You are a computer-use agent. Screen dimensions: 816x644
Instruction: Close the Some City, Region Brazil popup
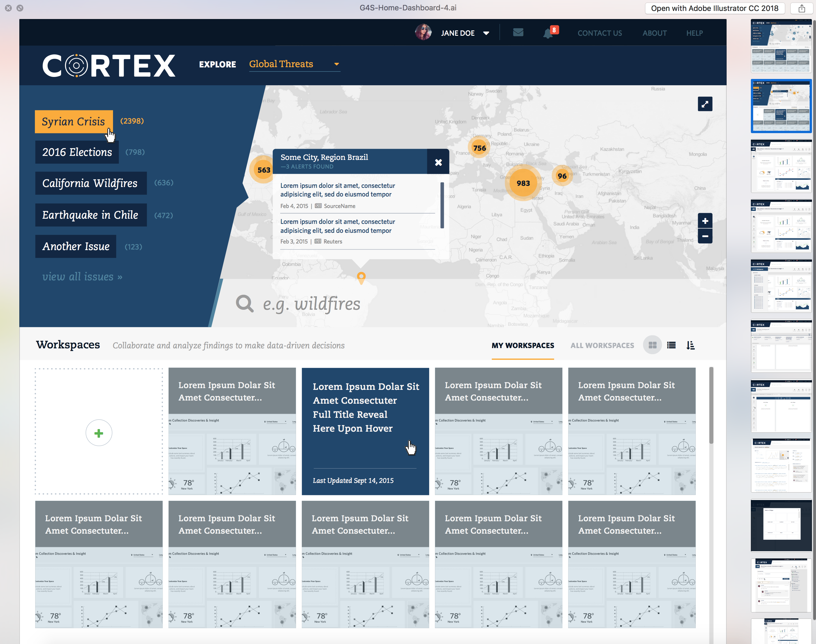[438, 162]
